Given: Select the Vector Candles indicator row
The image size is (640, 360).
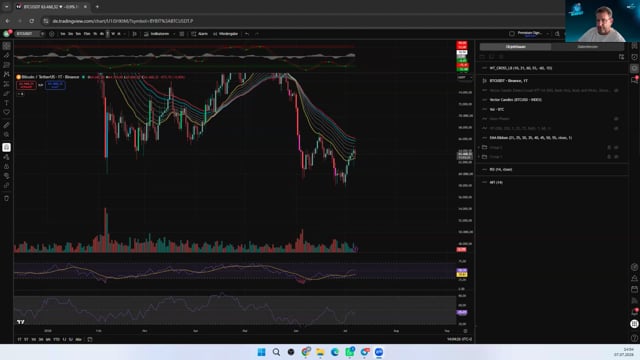Looking at the screenshot, I should [x=553, y=100].
